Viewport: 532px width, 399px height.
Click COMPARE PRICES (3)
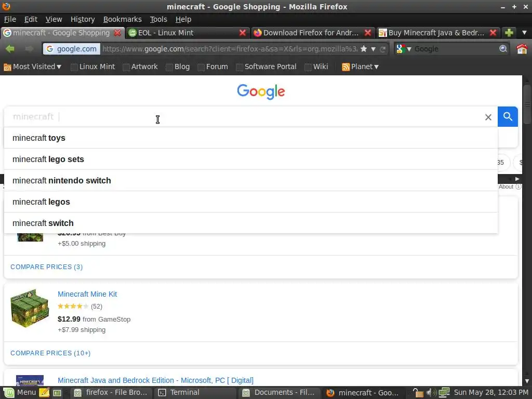tap(46, 267)
